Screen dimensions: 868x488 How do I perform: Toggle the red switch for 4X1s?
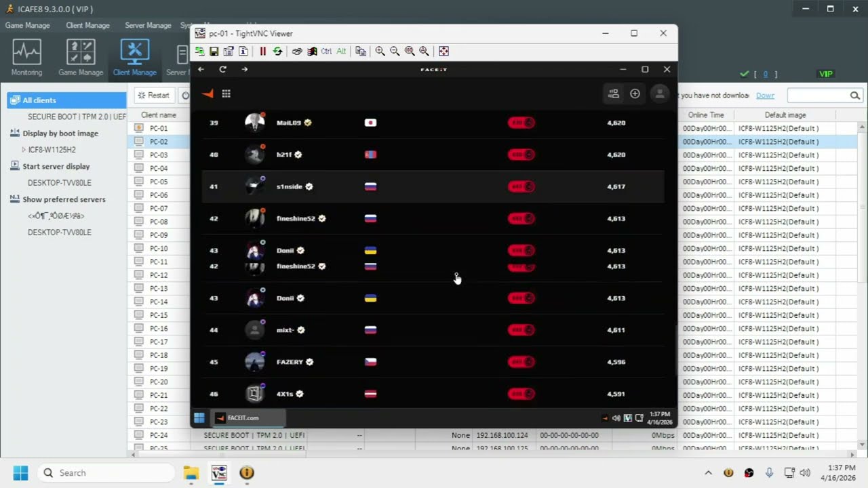[521, 394]
